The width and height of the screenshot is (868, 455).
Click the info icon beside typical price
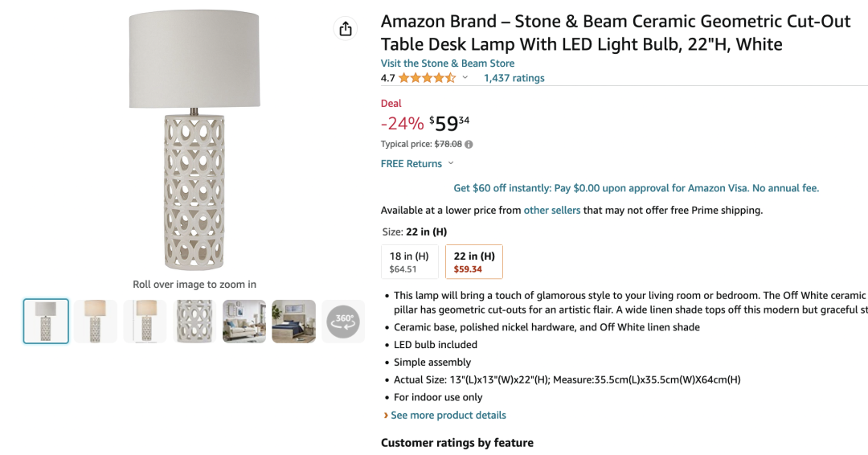[x=469, y=145]
